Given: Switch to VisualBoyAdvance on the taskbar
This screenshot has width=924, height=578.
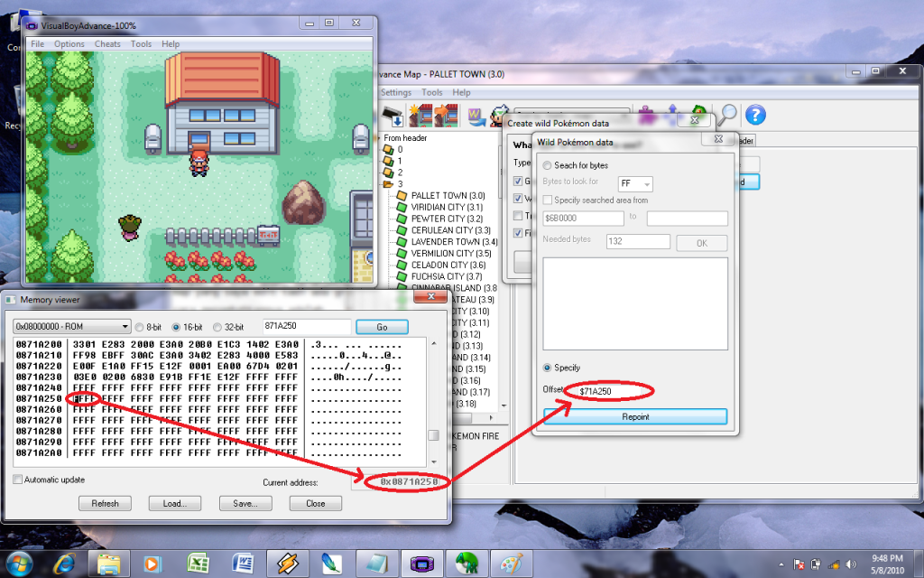Looking at the screenshot, I should [422, 564].
